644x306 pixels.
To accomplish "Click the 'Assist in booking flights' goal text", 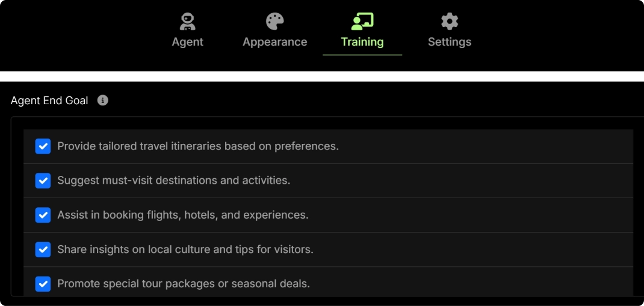I will [x=183, y=215].
